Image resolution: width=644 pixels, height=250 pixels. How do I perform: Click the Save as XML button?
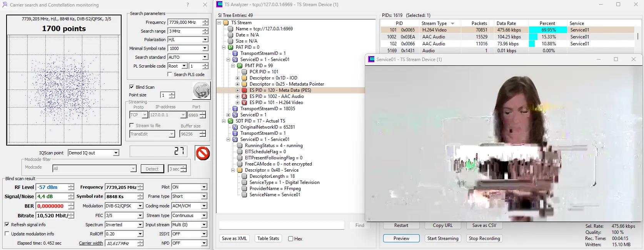tap(234, 238)
